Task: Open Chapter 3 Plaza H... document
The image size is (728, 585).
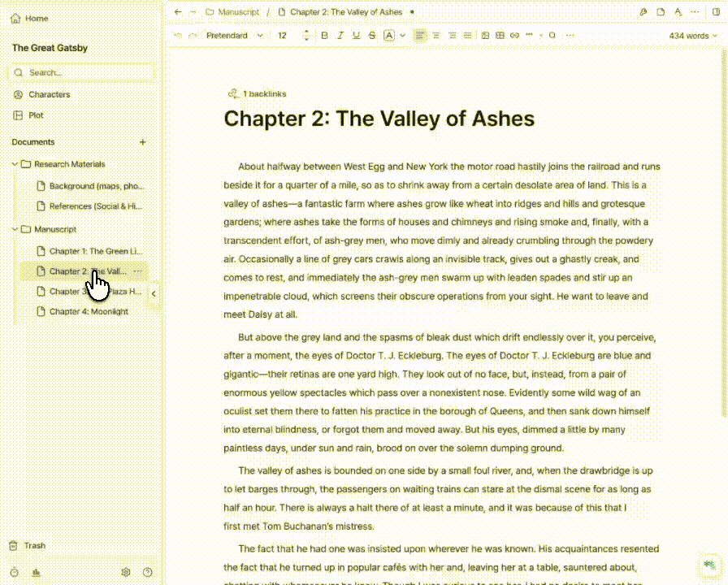Action: [90, 292]
